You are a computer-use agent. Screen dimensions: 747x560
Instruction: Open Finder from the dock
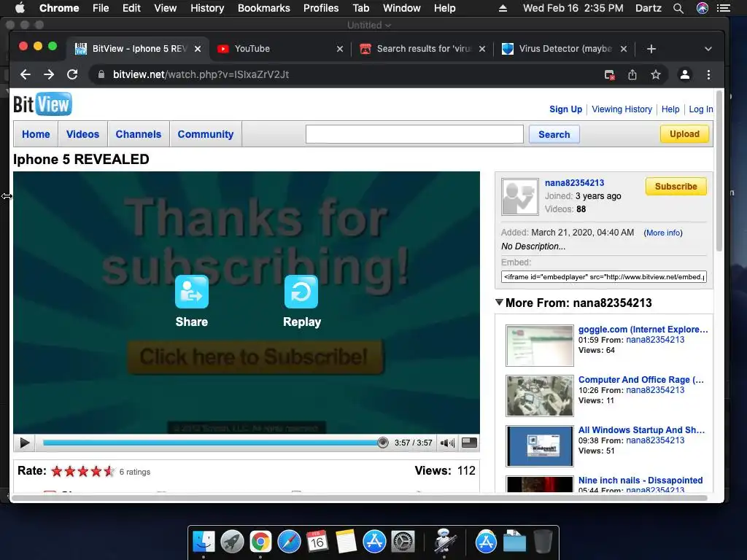pyautogui.click(x=204, y=542)
